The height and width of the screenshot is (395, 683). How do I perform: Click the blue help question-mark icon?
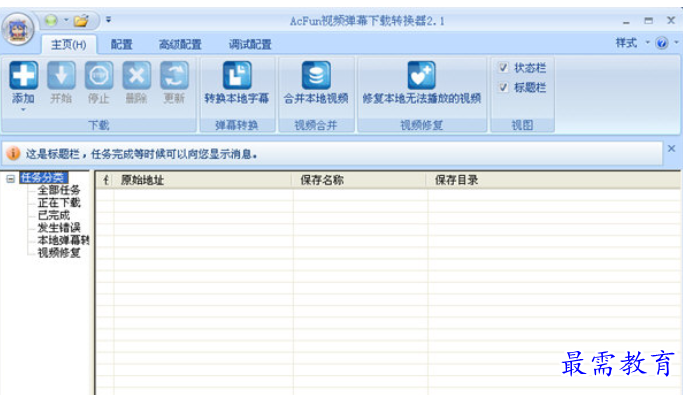click(662, 43)
